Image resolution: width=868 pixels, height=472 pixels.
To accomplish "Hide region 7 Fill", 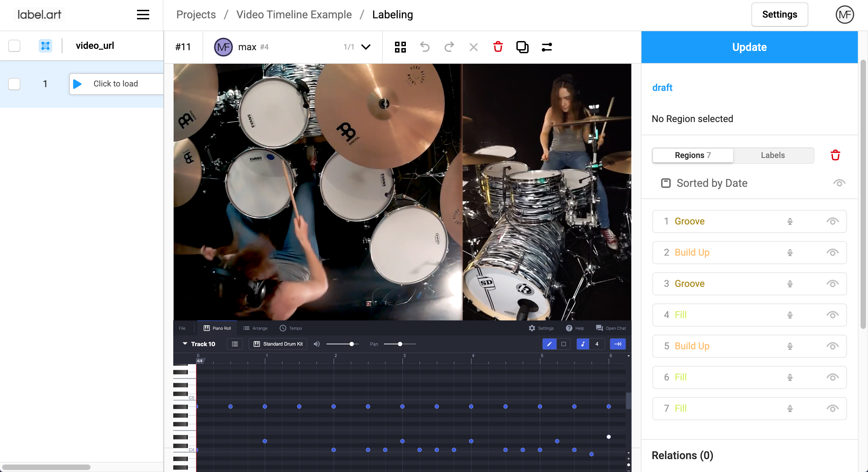I will pyautogui.click(x=831, y=408).
